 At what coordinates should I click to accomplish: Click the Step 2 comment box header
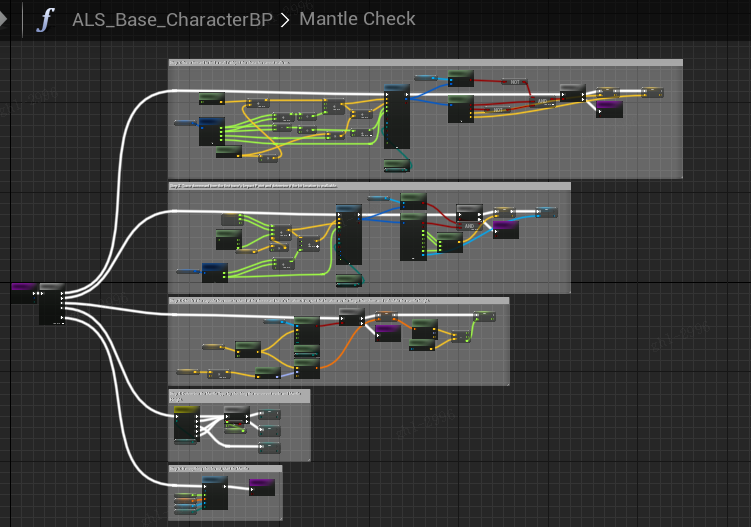(x=369, y=186)
